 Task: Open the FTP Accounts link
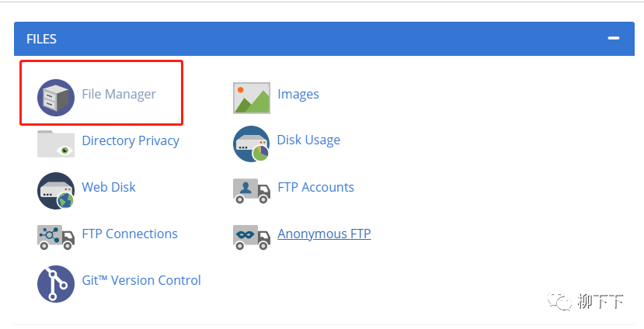[x=315, y=187]
